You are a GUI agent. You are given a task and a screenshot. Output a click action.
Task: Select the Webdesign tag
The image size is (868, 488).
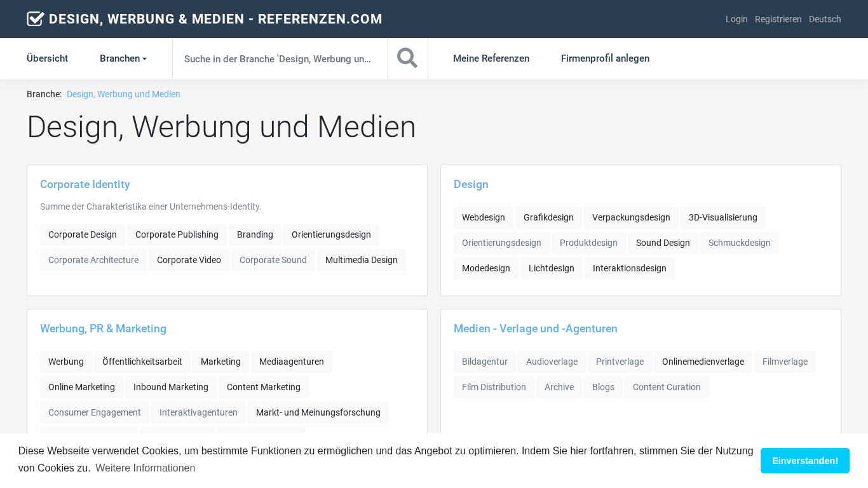click(484, 217)
